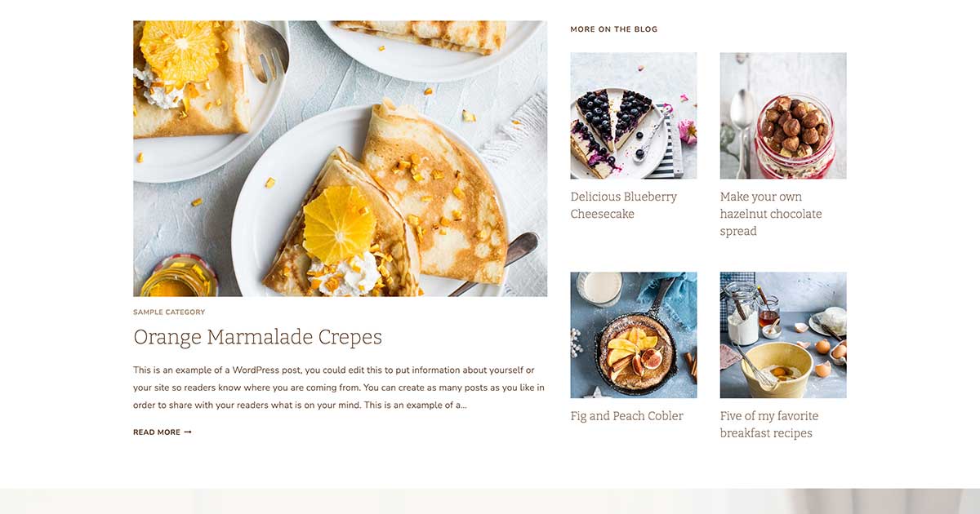
Task: Select the baking ingredients bowl thumbnail
Action: point(783,335)
